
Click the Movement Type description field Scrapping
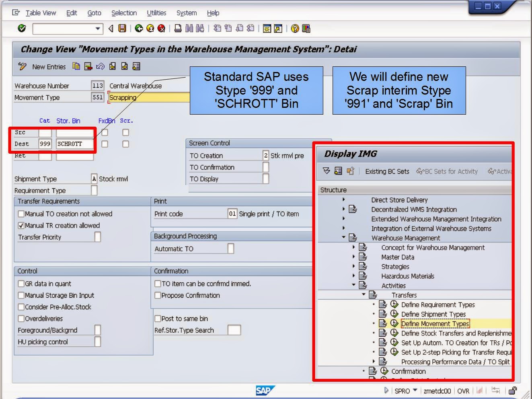149,97
